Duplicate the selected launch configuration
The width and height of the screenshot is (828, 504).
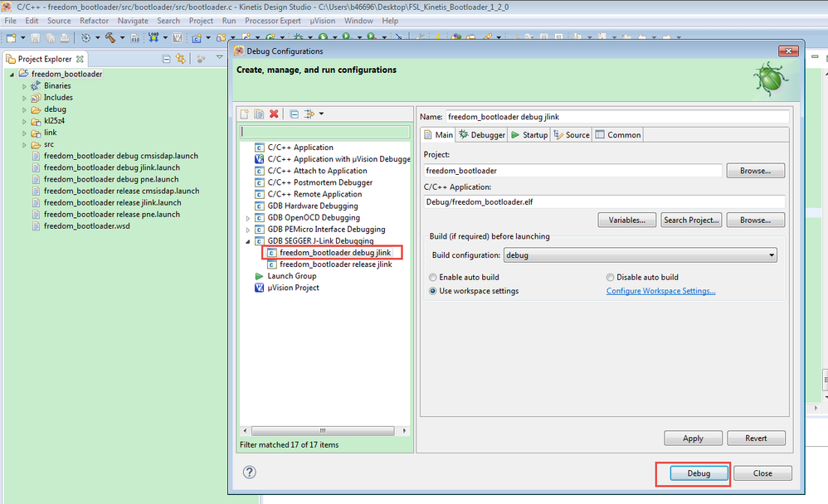(x=259, y=114)
